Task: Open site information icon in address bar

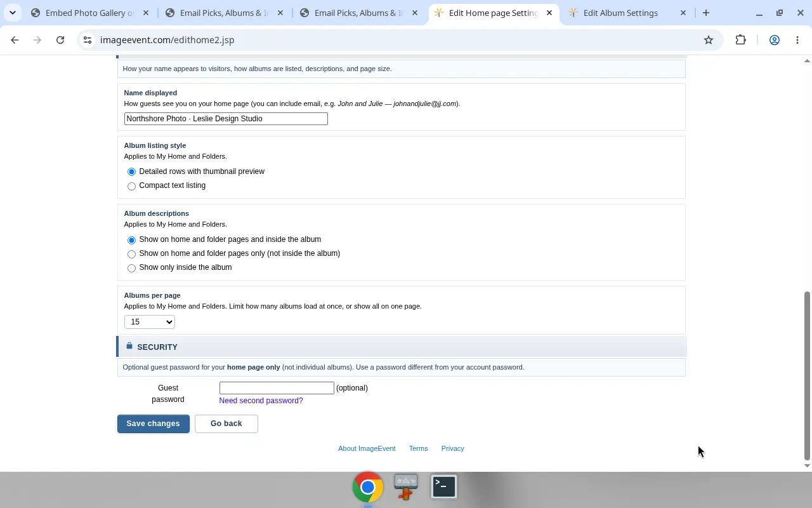Action: click(x=88, y=40)
